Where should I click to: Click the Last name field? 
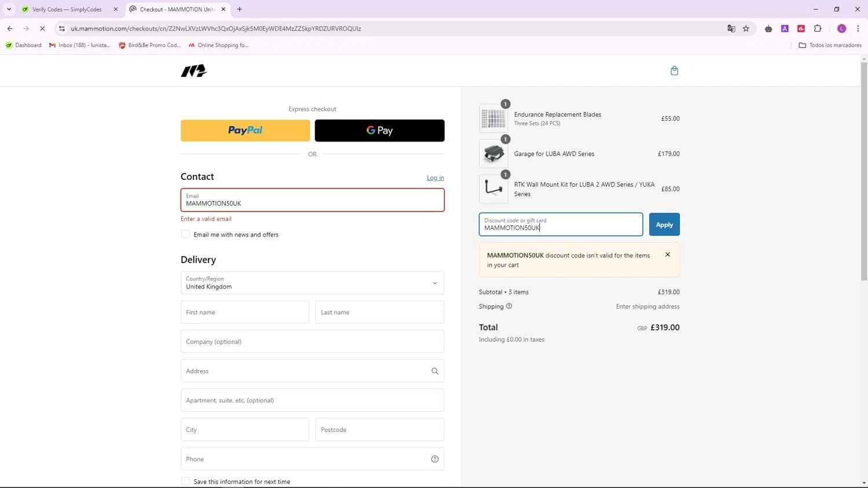click(380, 312)
